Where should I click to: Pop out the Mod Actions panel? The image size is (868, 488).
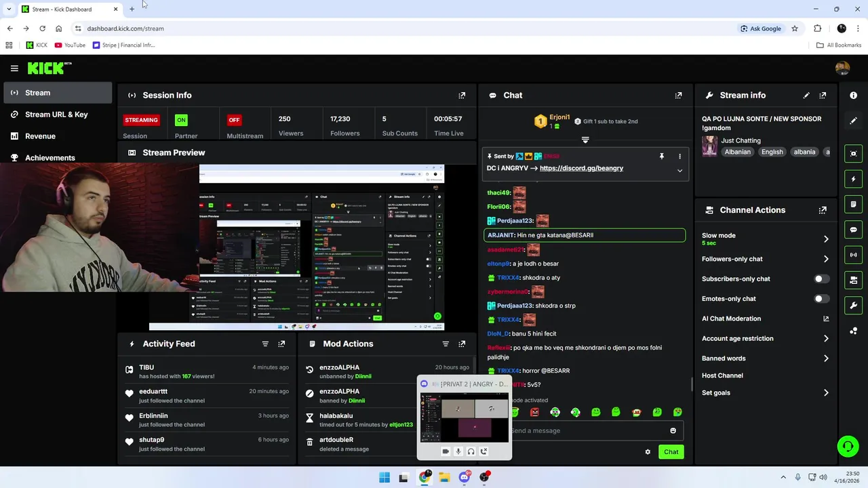[462, 344]
